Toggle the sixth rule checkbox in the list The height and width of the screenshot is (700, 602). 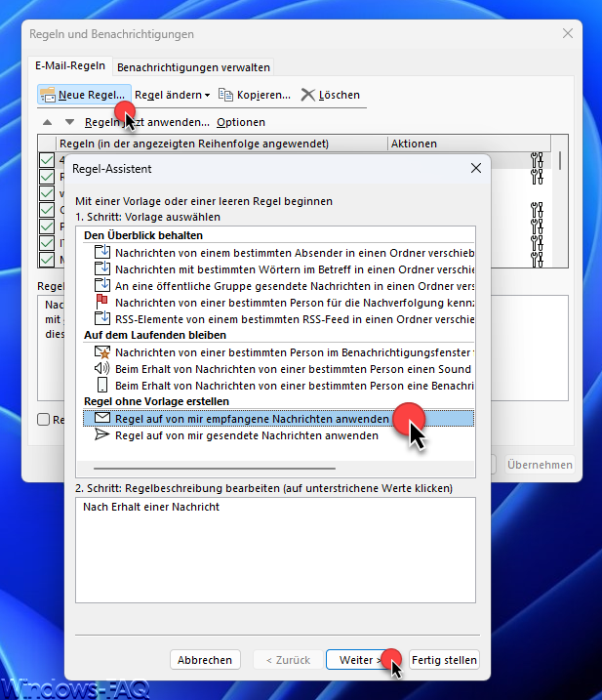click(47, 242)
